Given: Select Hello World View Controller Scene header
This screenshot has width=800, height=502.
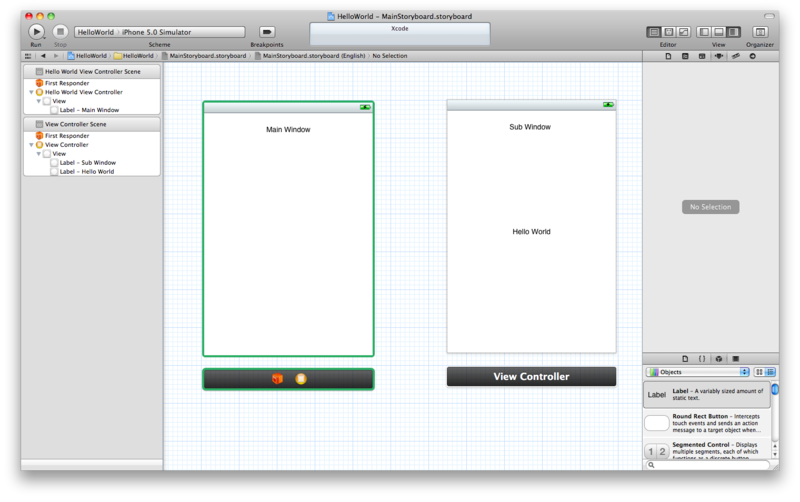Looking at the screenshot, I should pos(92,71).
